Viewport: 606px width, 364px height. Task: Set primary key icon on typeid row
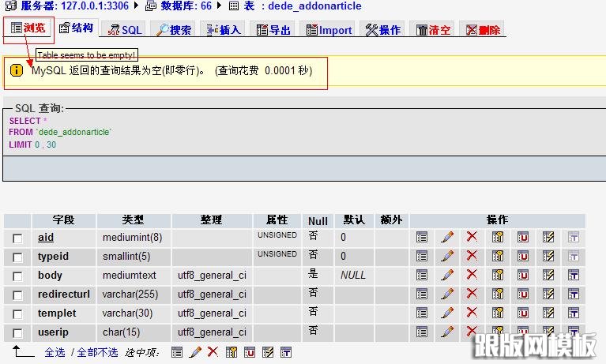point(498,256)
